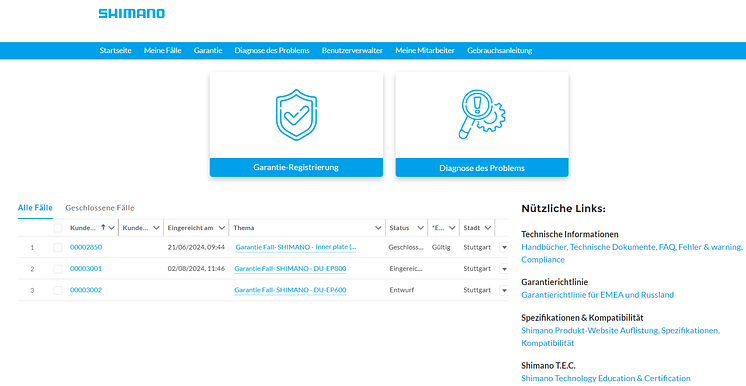Image resolution: width=746 pixels, height=386 pixels.
Task: Click the Shimano logo
Action: coord(131,13)
